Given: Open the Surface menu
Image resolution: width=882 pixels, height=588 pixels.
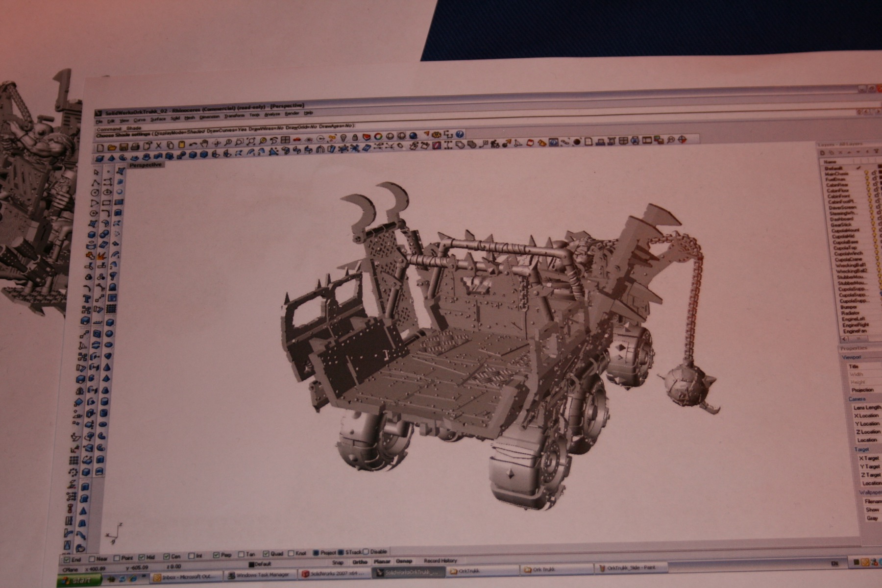Looking at the screenshot, I should pyautogui.click(x=158, y=119).
